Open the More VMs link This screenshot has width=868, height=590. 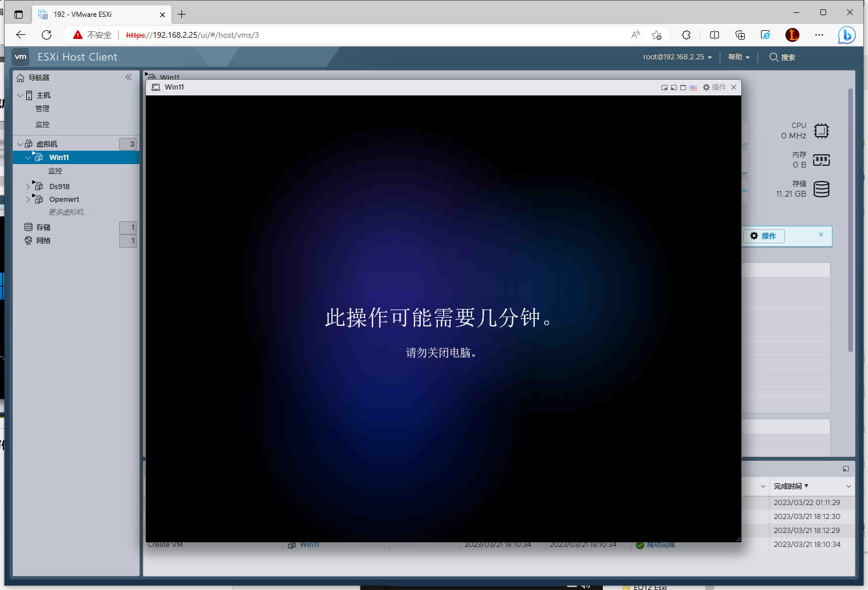point(69,212)
